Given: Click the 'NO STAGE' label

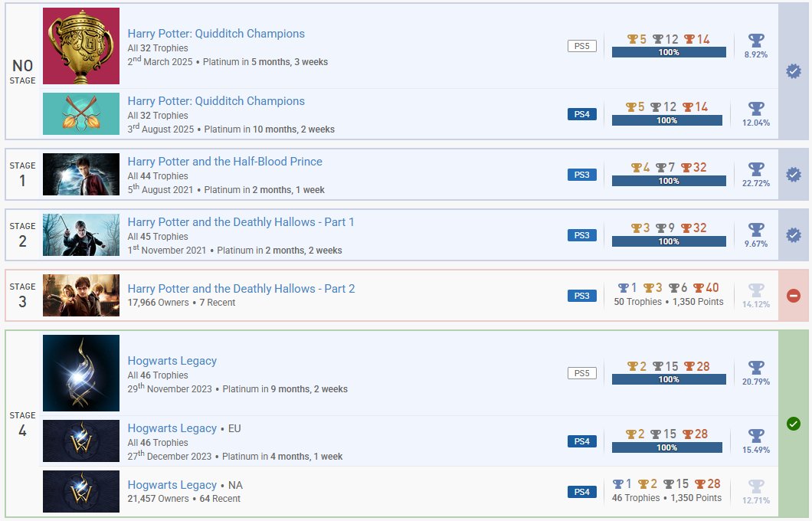Looking at the screenshot, I should (x=23, y=71).
